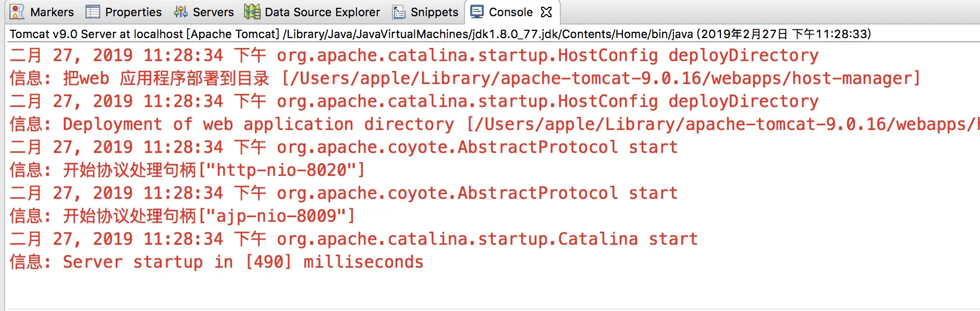Click the ajp-nio-8009 log line
Viewport: 980px width, 311px height.
tap(182, 216)
